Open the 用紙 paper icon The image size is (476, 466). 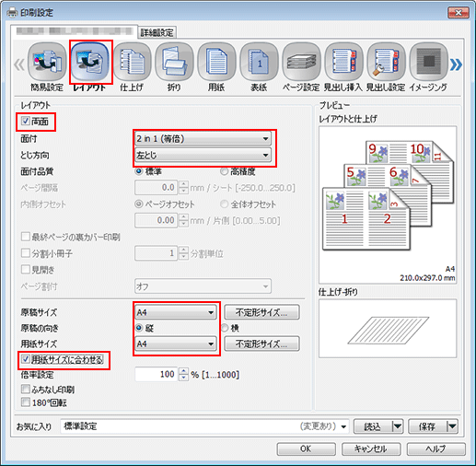point(216,62)
